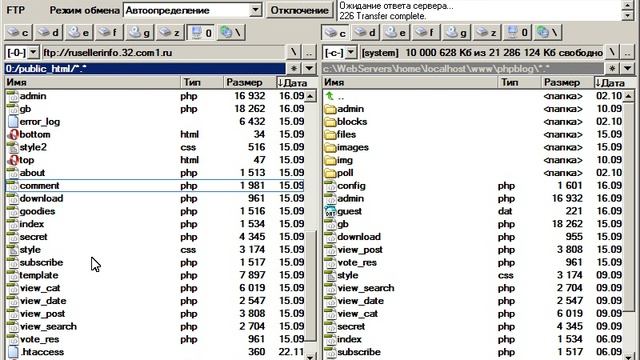This screenshot has height=360, width=640.
Task: Select drive e in left panel
Action: (x=79, y=33)
